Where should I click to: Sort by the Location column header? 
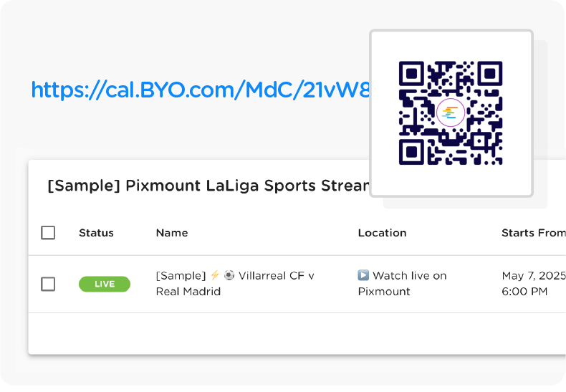(383, 233)
